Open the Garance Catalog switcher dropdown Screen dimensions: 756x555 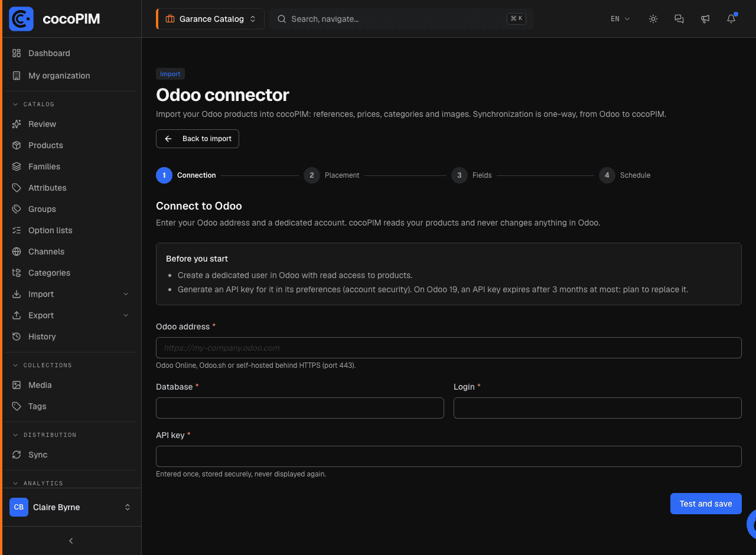tap(210, 19)
